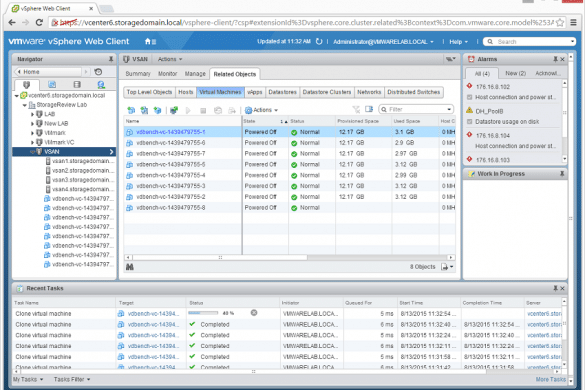Open the My Tasks dropdown

click(28, 379)
